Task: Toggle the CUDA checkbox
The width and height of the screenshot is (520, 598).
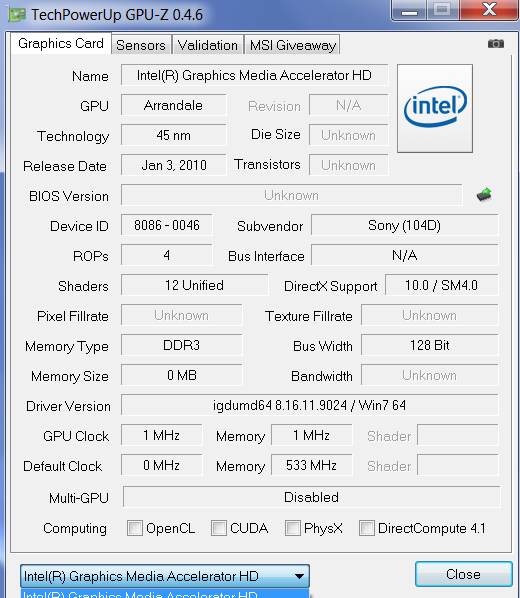Action: [219, 528]
